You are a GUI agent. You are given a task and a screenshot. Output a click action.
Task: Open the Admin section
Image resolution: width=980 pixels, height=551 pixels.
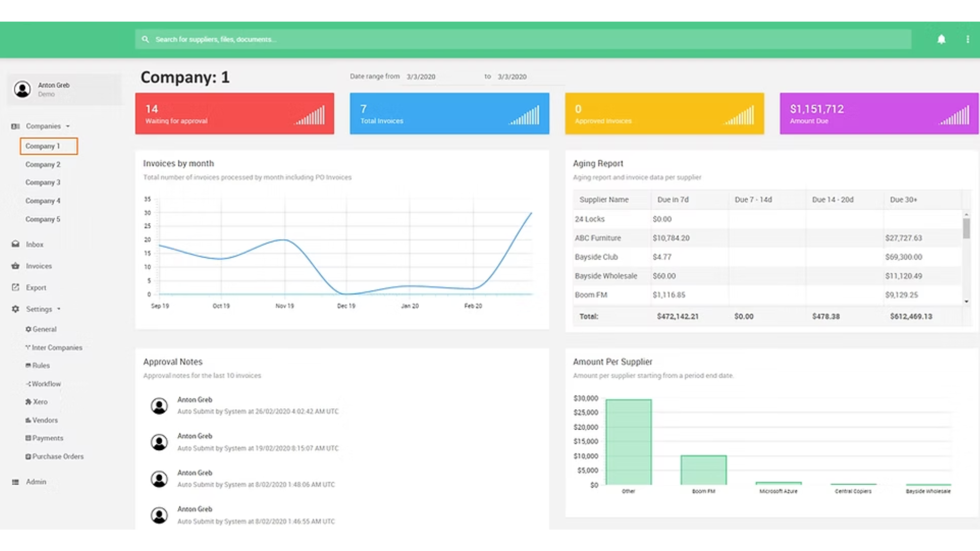tap(36, 482)
